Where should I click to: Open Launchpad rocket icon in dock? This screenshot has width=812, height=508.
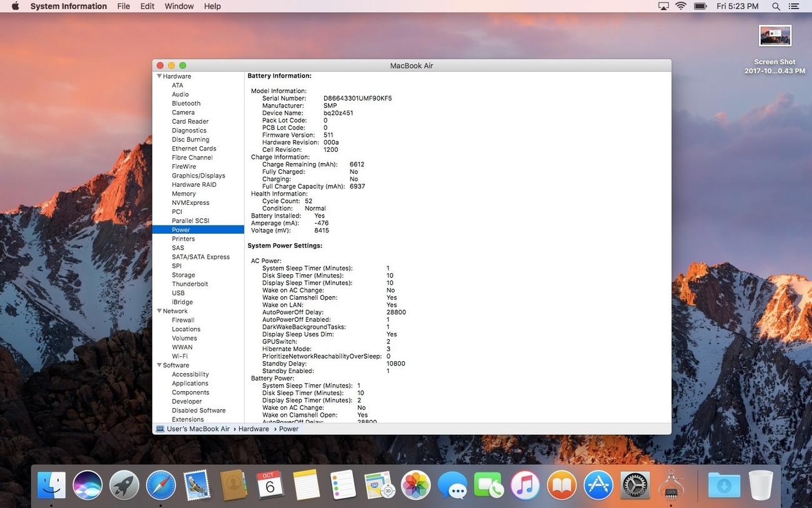tap(124, 485)
